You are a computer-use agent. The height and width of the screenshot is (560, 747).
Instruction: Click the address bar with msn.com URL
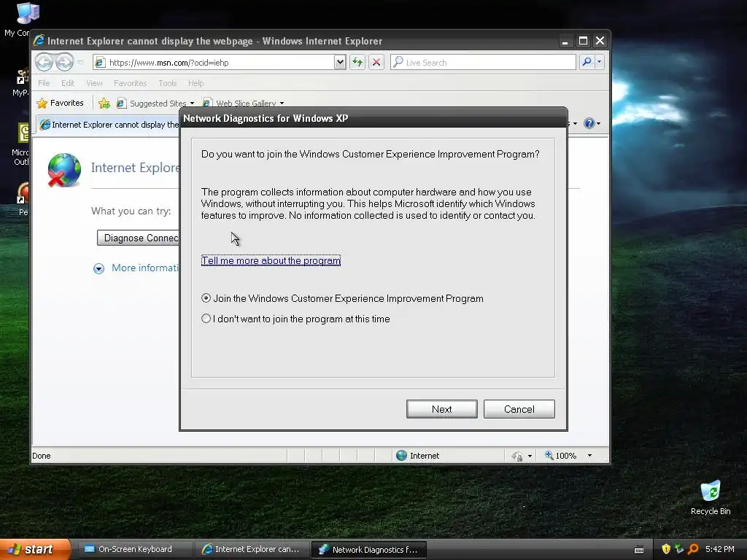pyautogui.click(x=214, y=63)
